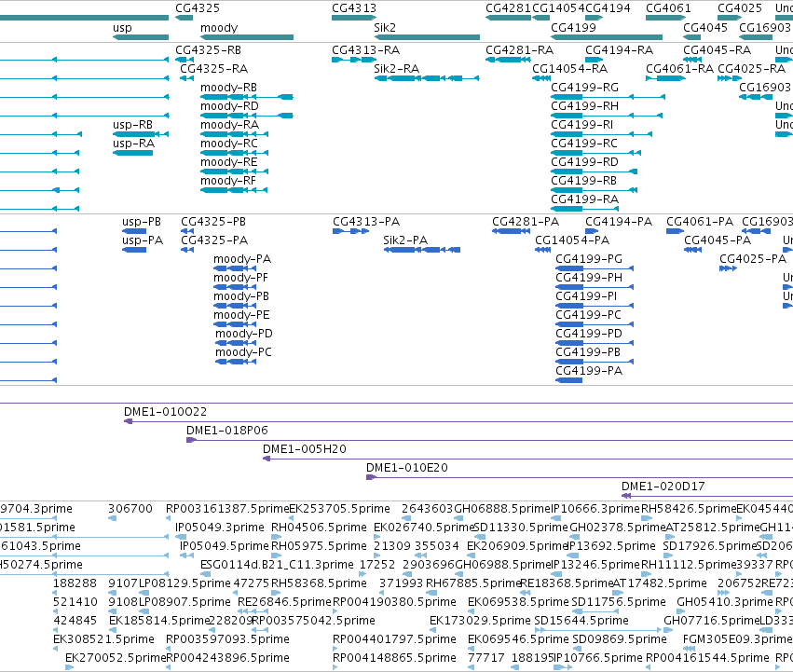Viewport: 793px width, 672px height.
Task: Select protein moody-PF
Action: tap(240, 278)
